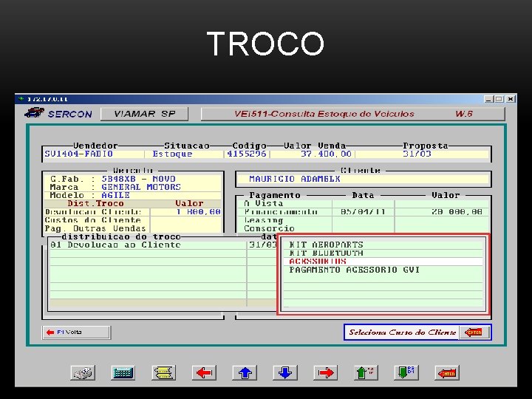Click the Enter icon beside Seleciona Custo do Cliente

tap(474, 332)
